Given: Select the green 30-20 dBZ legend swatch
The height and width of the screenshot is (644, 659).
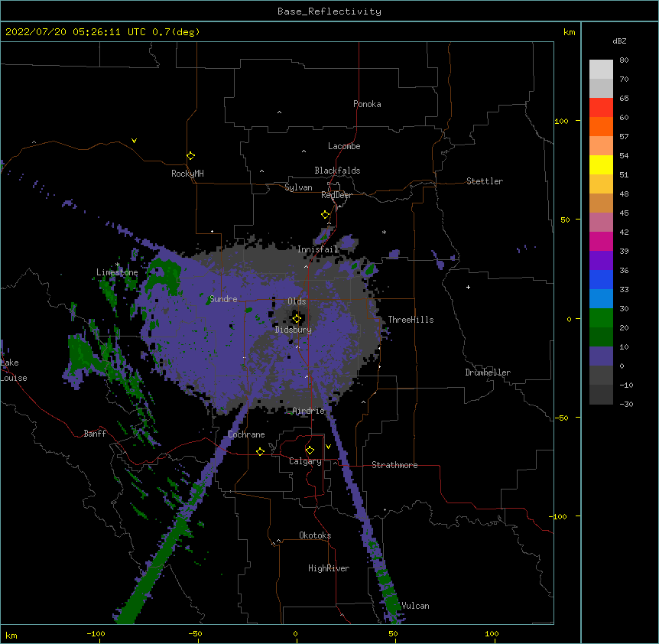Looking at the screenshot, I should pos(601,318).
